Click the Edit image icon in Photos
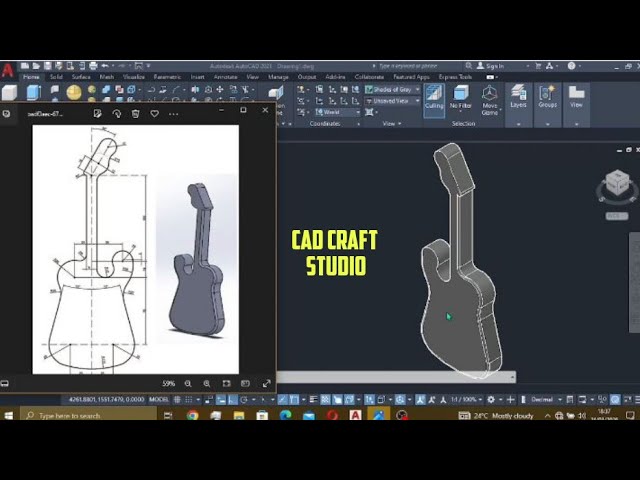 (97, 113)
